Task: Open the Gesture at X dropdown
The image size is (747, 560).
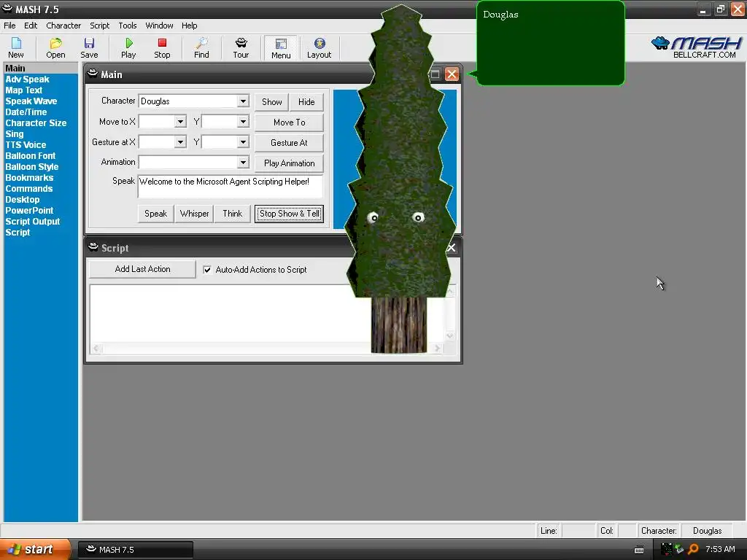Action: coord(180,142)
